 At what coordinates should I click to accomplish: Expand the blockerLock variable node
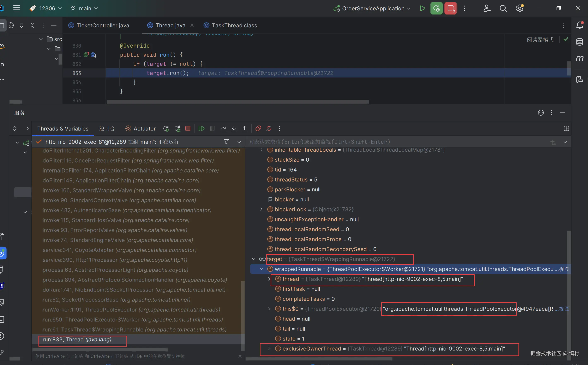261,209
